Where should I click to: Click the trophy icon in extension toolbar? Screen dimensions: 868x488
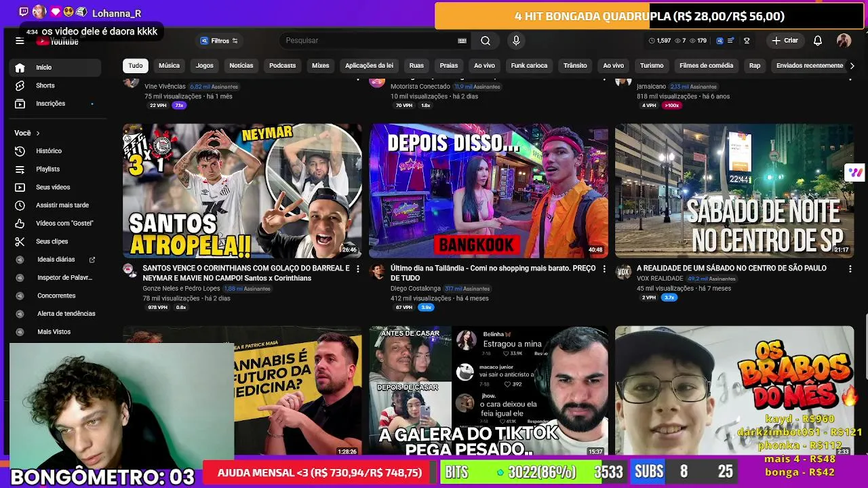[747, 41]
